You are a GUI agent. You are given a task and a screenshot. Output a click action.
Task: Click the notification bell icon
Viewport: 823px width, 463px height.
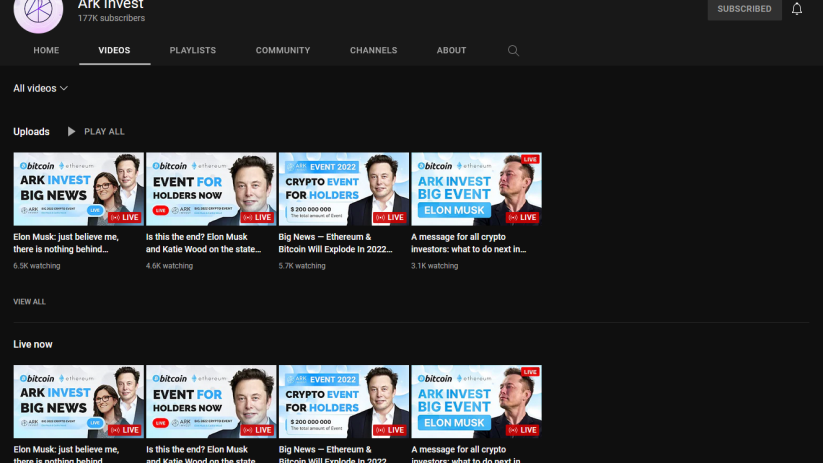point(797,9)
